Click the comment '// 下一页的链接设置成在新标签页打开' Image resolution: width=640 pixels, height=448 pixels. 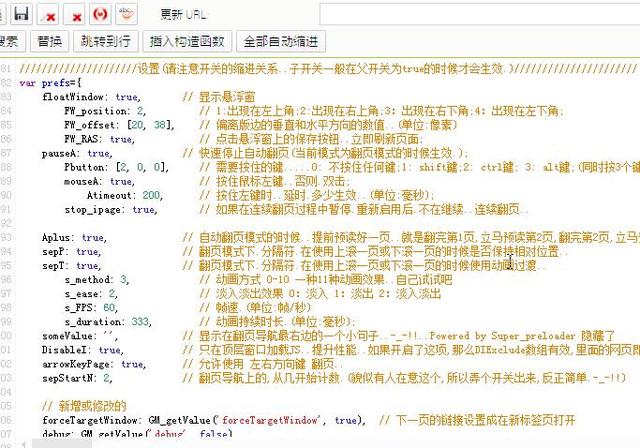point(477,420)
